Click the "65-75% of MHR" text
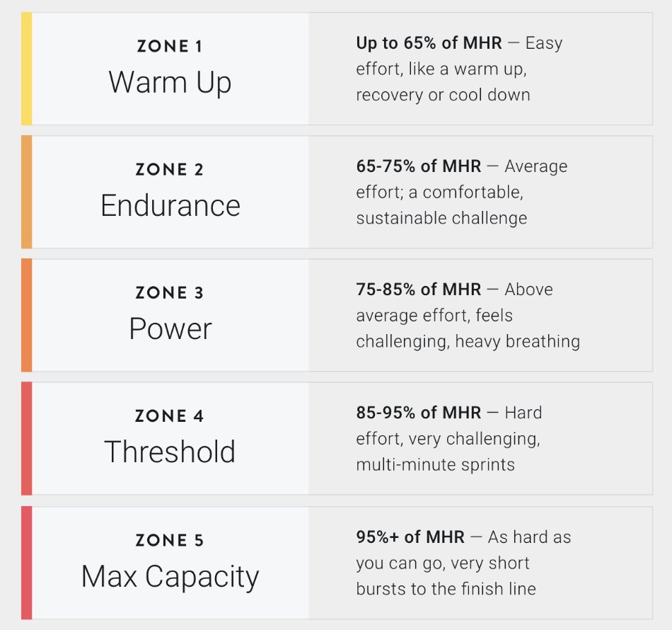The height and width of the screenshot is (630, 672). tap(418, 166)
